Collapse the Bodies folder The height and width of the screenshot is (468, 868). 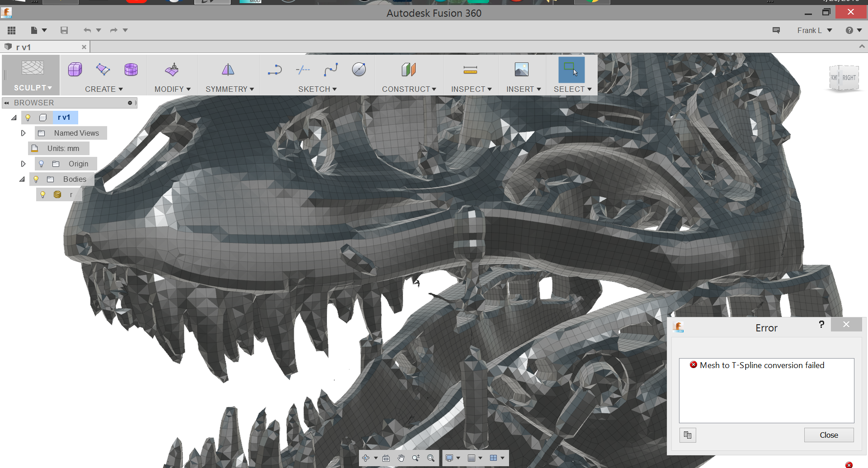pyautogui.click(x=22, y=179)
